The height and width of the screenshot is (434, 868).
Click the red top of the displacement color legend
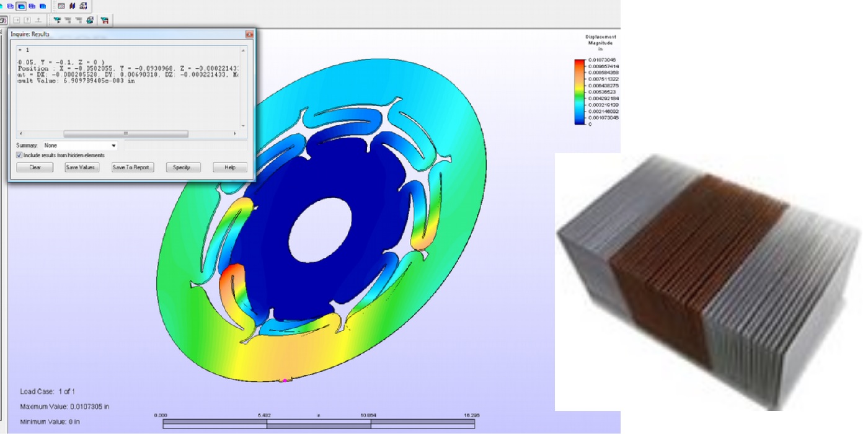click(x=580, y=62)
